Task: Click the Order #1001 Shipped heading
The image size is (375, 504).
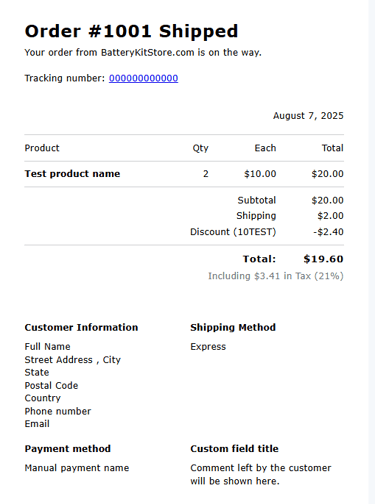Action: (x=131, y=32)
